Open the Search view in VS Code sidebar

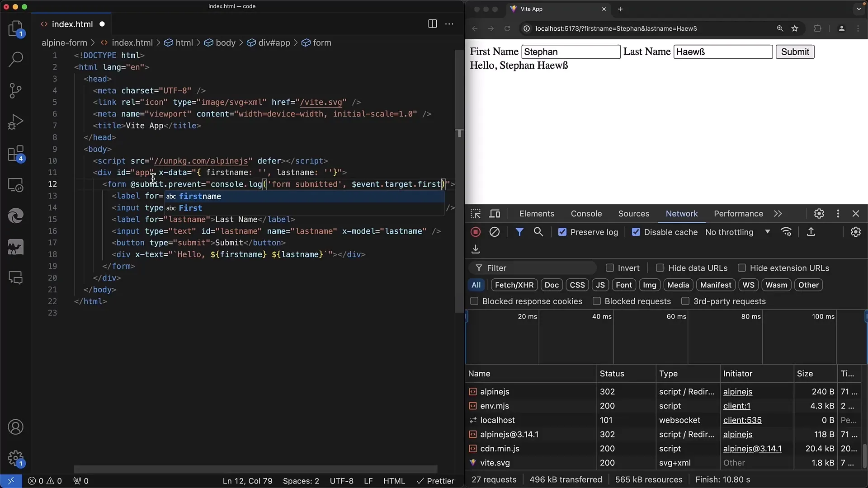[x=16, y=59]
